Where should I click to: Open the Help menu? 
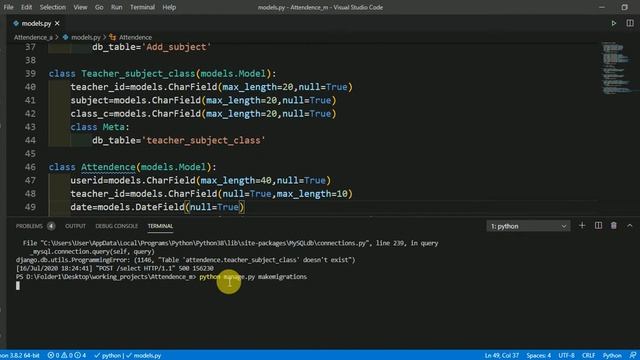pos(169,7)
